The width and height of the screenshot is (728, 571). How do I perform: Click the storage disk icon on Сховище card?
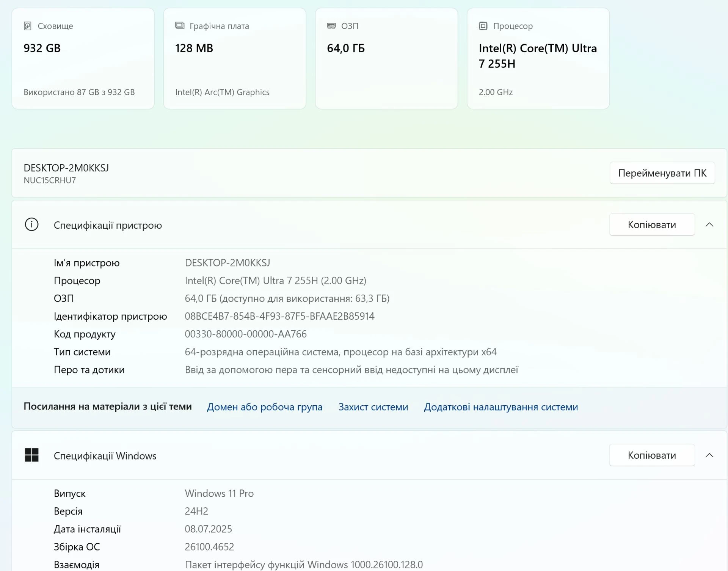point(27,26)
